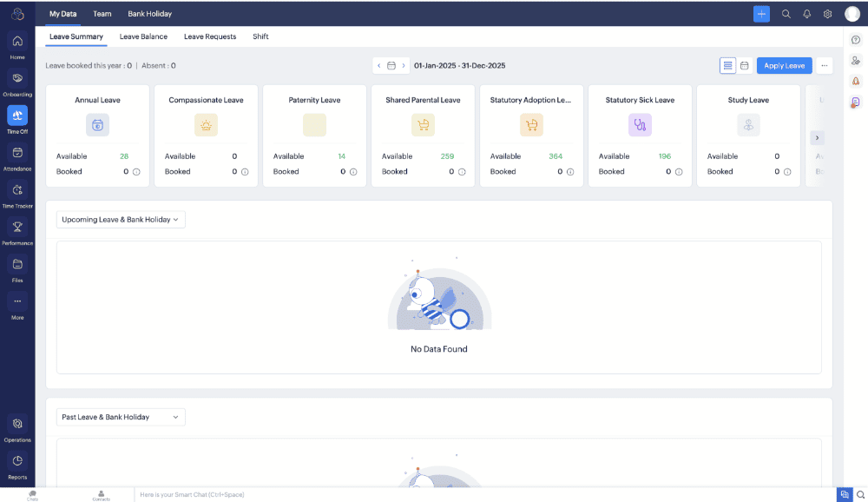Show info for Paternity Leave booked

[x=353, y=172]
